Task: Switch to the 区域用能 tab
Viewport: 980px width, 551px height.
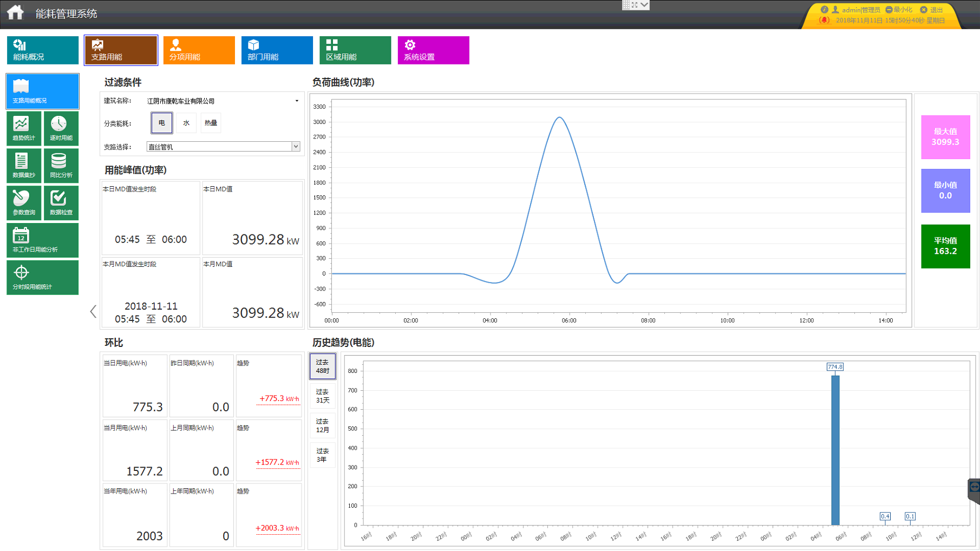Action: point(355,50)
